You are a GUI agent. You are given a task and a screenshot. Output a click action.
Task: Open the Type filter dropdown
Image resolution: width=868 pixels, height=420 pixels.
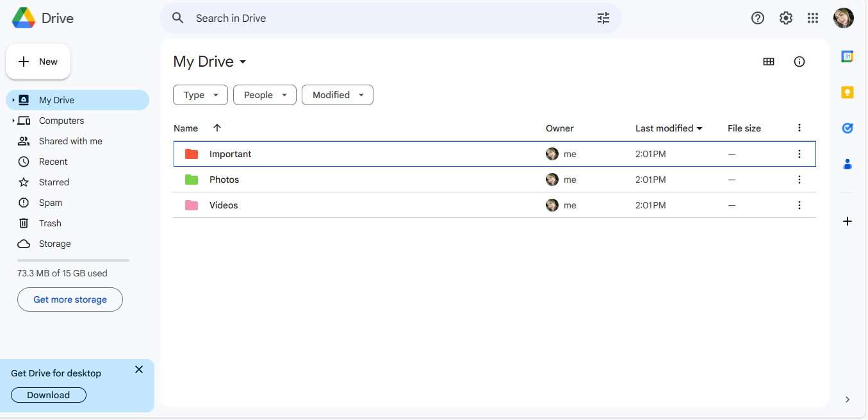(201, 95)
